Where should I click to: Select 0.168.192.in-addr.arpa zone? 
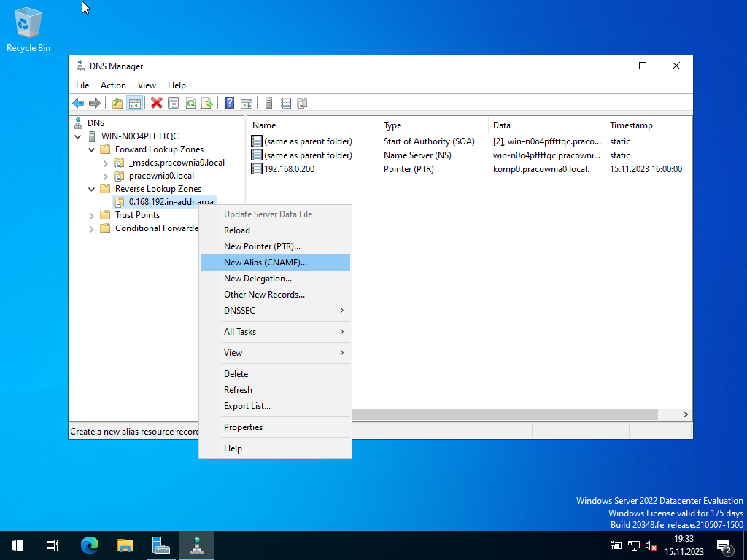point(171,202)
